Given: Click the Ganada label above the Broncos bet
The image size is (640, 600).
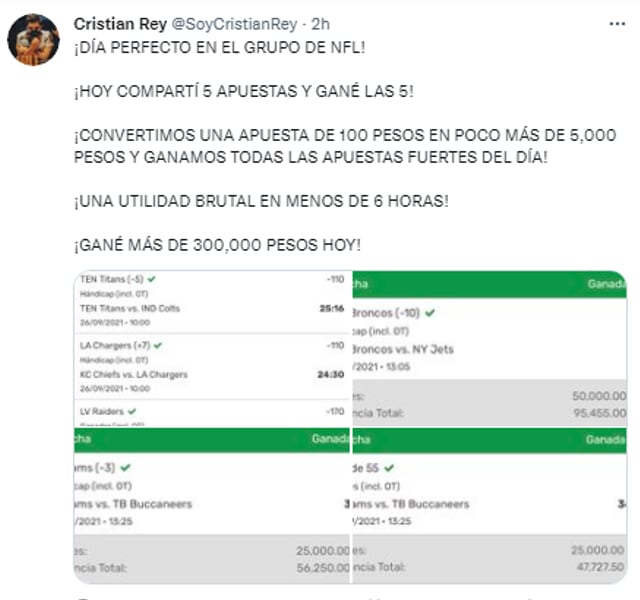Looking at the screenshot, I should tap(606, 284).
